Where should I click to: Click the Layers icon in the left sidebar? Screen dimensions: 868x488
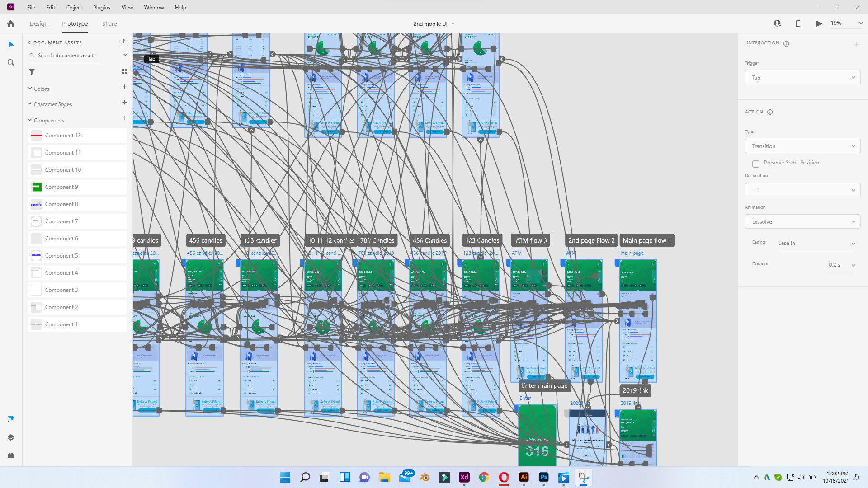pos(10,437)
